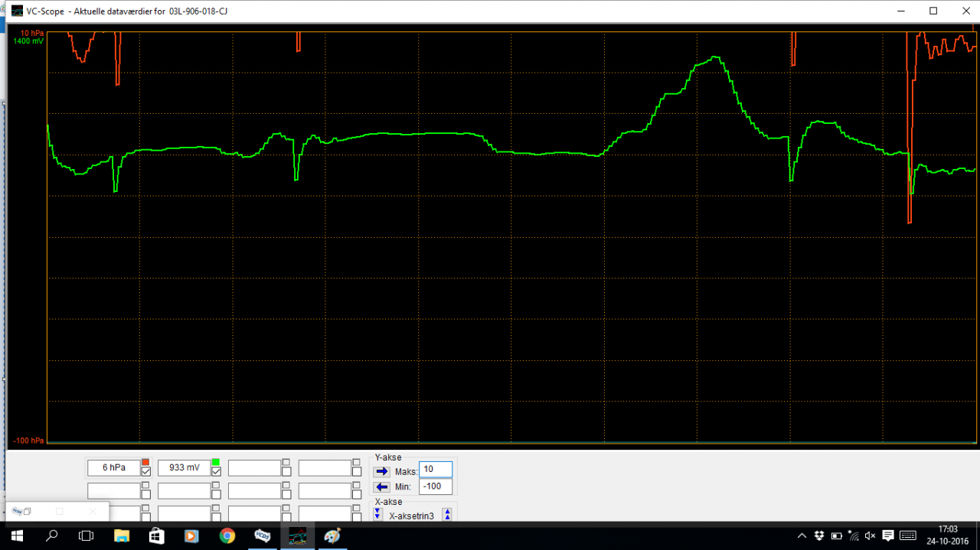Click the double down-arrow under X-akse
Screen dimensions: 980x550
(x=376, y=513)
